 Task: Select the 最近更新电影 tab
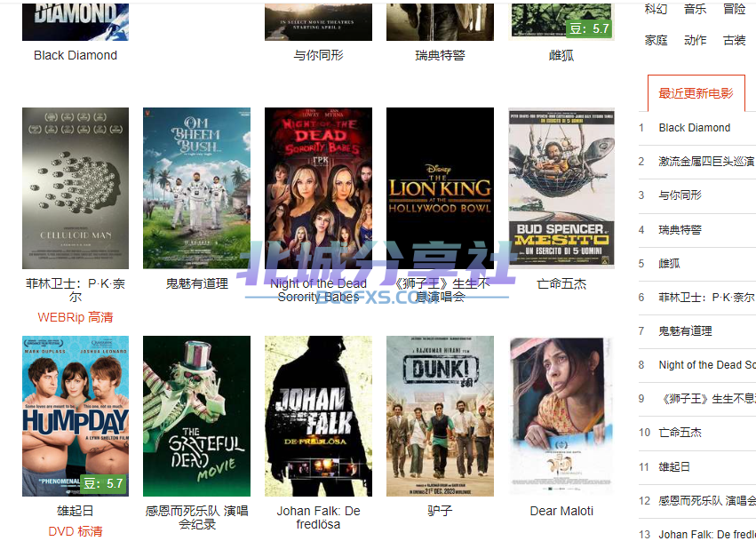tap(696, 93)
